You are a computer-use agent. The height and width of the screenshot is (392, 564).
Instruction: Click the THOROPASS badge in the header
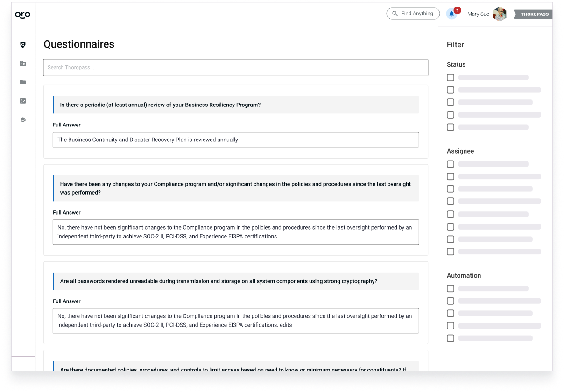pos(533,14)
